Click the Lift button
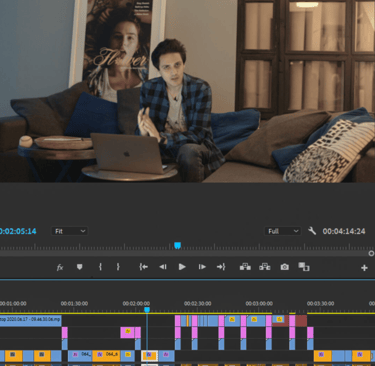 click(245, 267)
